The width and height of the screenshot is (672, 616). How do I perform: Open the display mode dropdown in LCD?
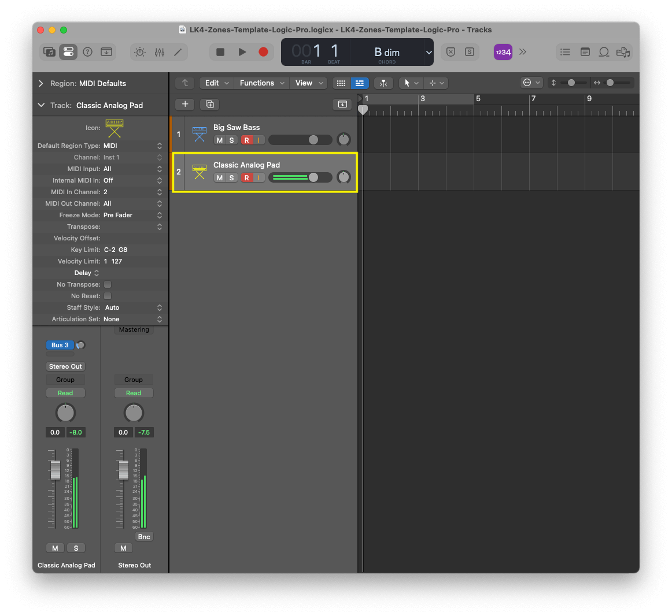429,52
